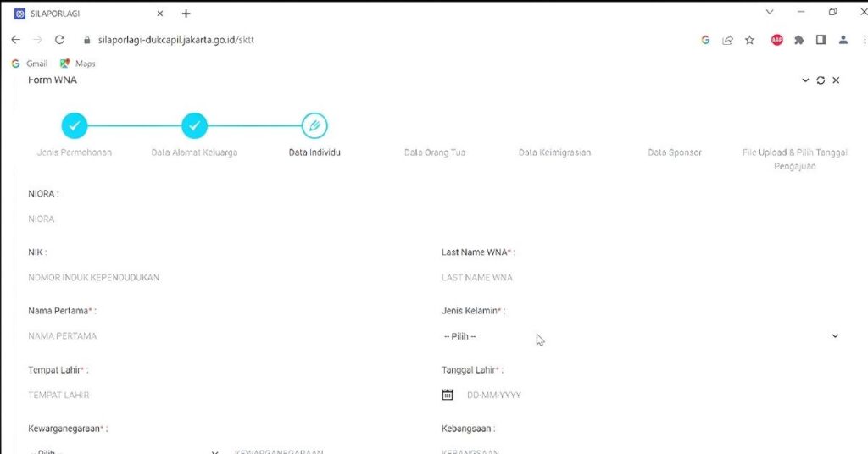This screenshot has height=454, width=868.
Task: View site security lock info
Action: (86, 40)
